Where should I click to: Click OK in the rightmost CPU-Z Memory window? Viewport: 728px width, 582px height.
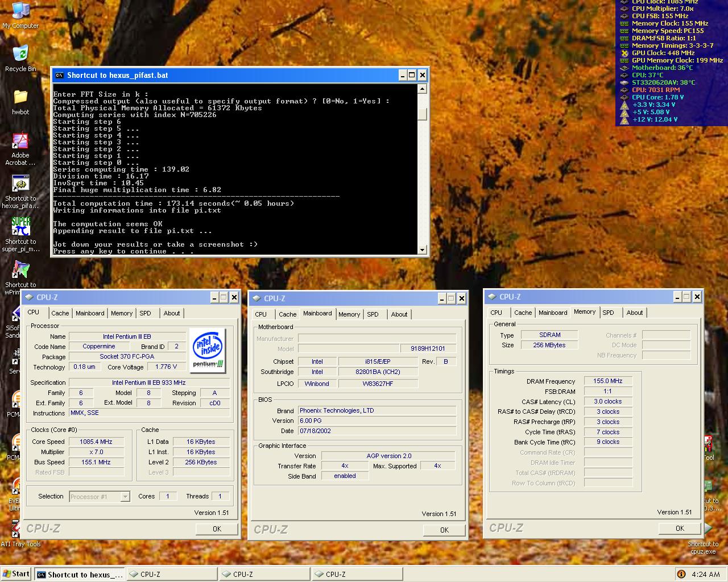tap(680, 528)
